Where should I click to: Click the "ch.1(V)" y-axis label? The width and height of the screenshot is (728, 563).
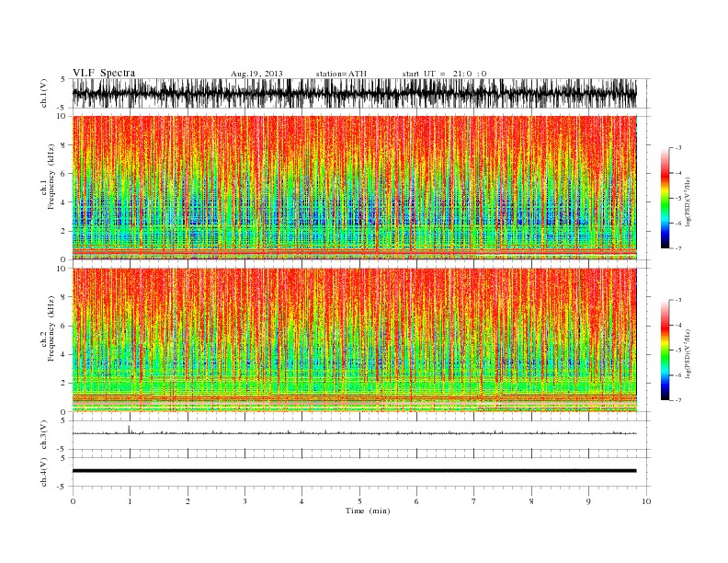click(44, 93)
